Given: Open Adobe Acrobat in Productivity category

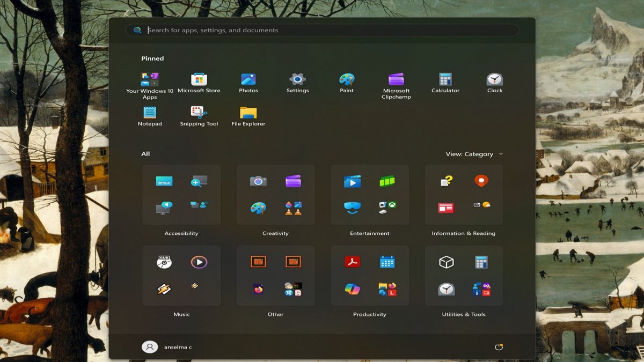Looking at the screenshot, I should click(x=353, y=262).
